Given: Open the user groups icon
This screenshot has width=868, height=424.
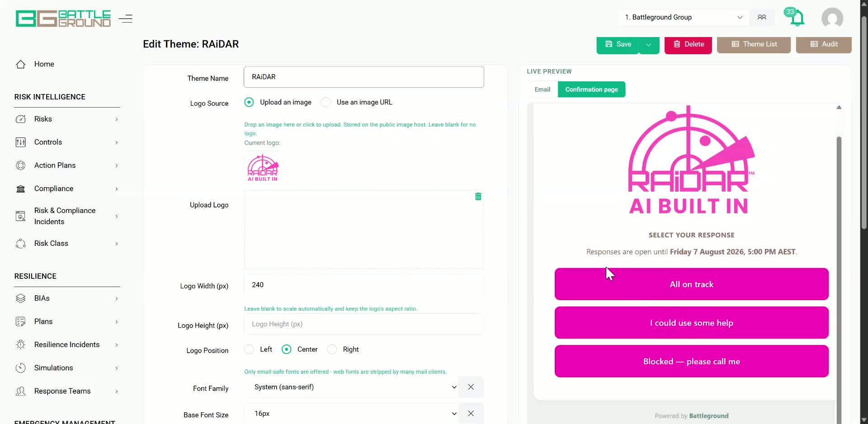Looking at the screenshot, I should click(x=762, y=17).
